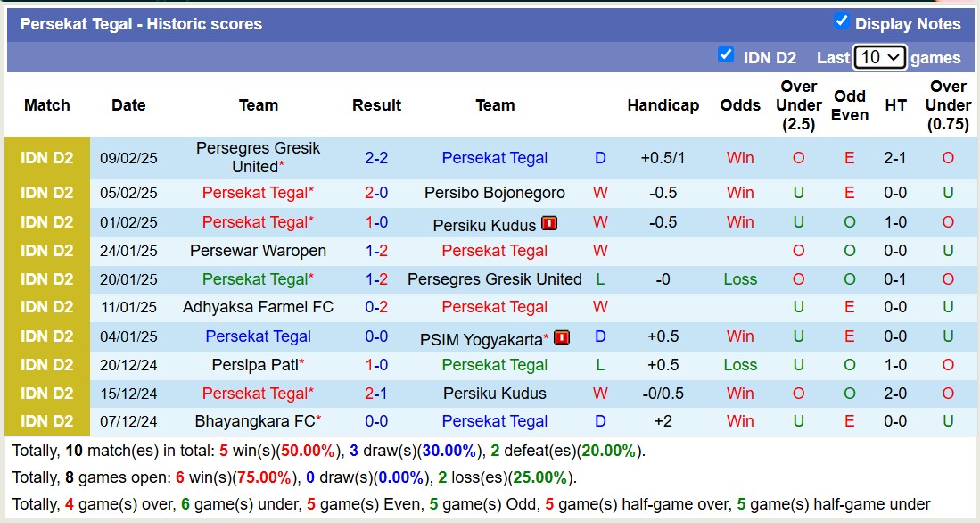Click the IDN D2 badge on the Persipa Pati row
Viewport: 980px width, 523px height.
point(46,364)
